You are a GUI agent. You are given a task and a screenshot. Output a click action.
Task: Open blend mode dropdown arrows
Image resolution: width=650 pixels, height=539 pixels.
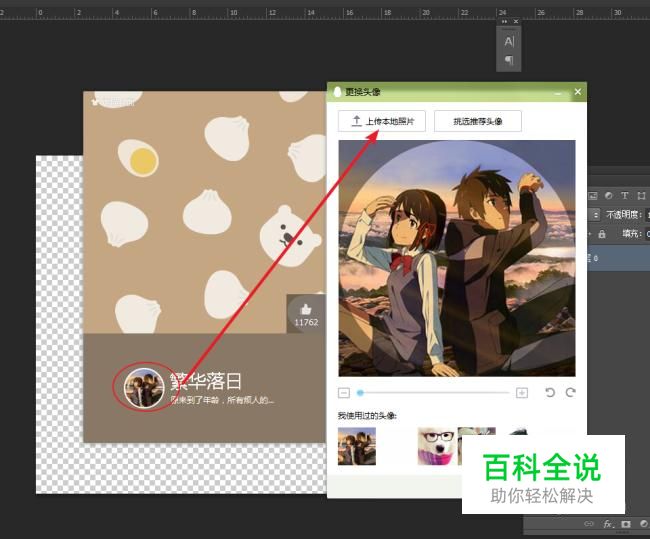(596, 215)
